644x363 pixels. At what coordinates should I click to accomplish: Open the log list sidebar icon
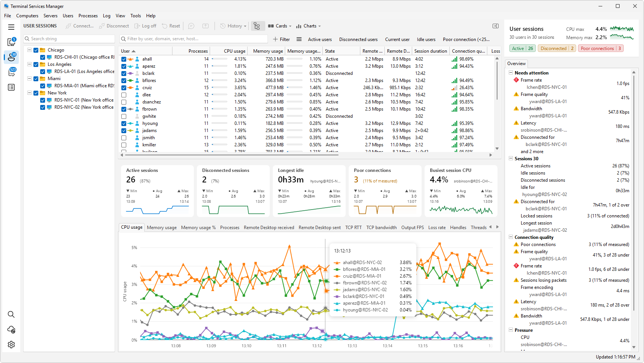point(11,87)
